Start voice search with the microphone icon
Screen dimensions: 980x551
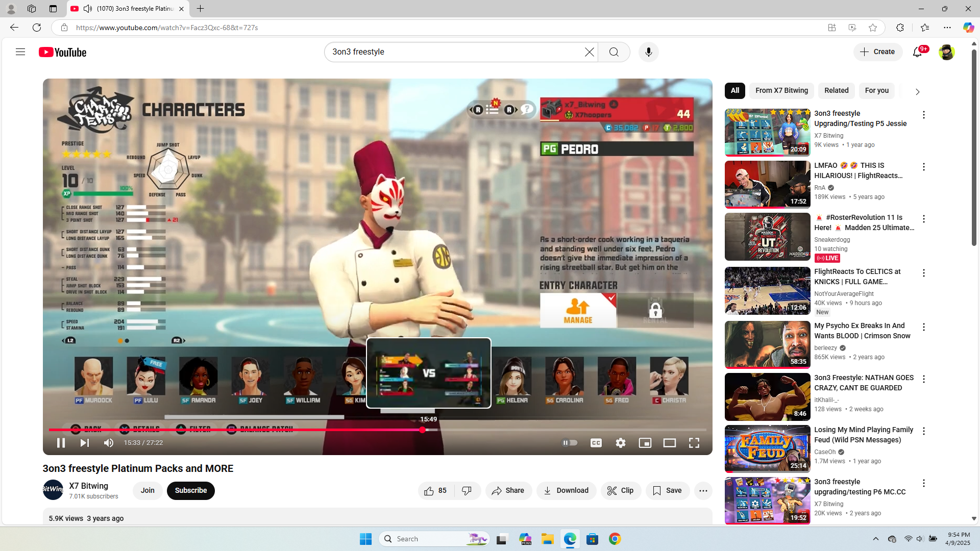click(648, 52)
